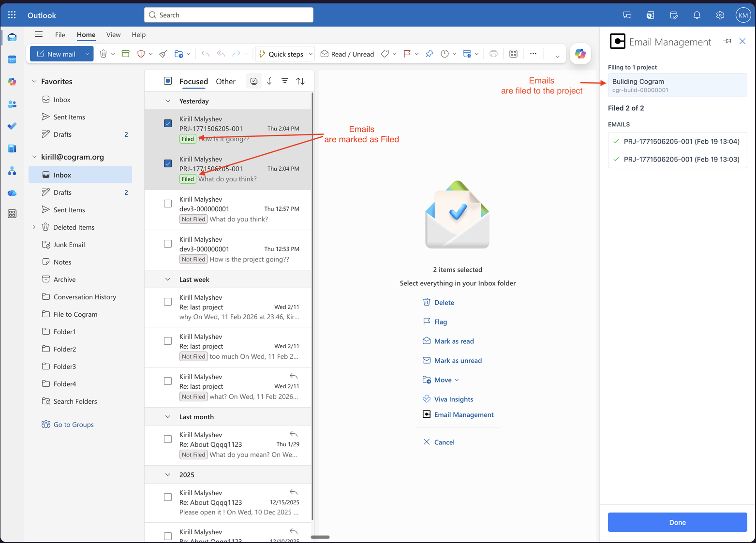This screenshot has width=756, height=543.
Task: Open the Help ribbon tab
Action: coord(139,35)
